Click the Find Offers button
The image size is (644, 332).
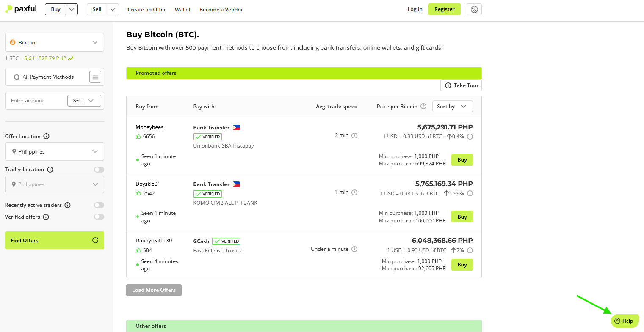pyautogui.click(x=55, y=240)
